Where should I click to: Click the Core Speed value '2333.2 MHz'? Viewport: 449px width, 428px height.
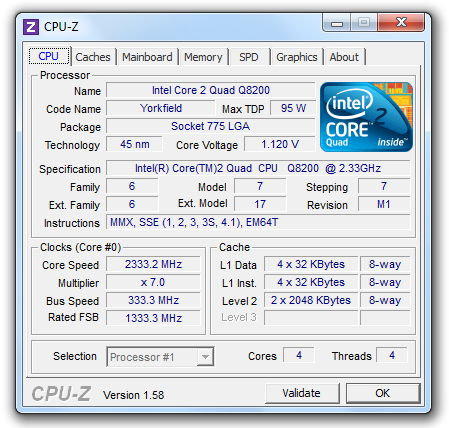(153, 264)
